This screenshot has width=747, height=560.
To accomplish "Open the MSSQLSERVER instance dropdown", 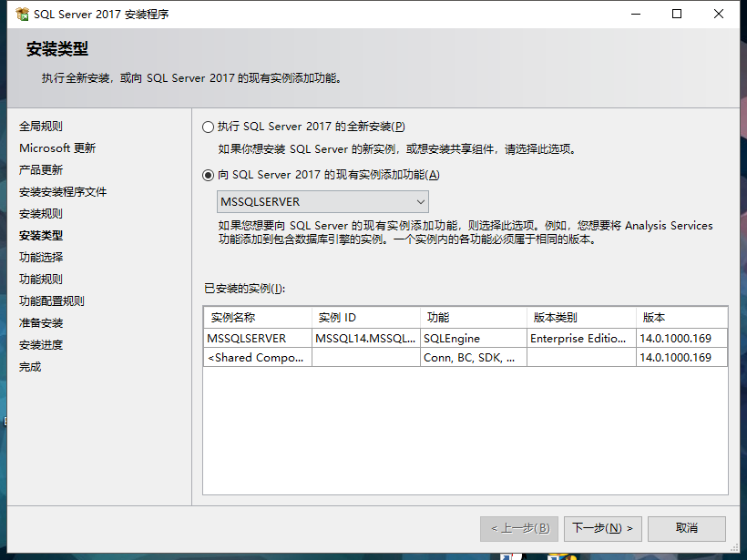I will [420, 201].
